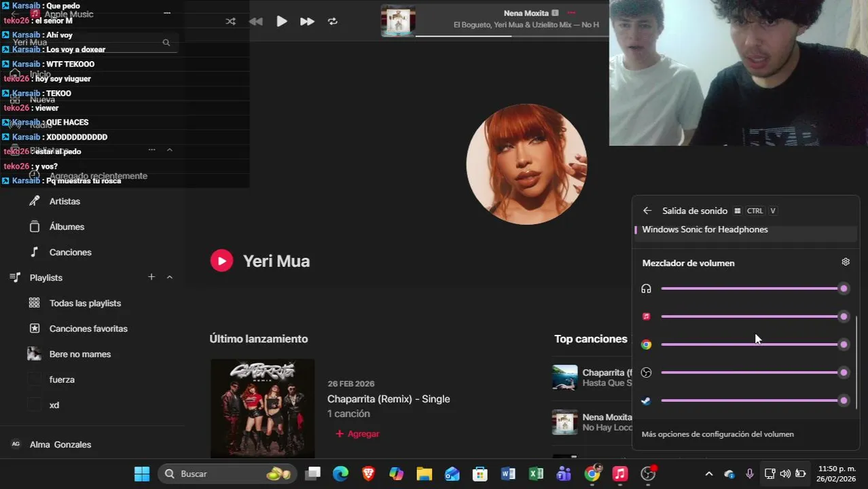This screenshot has width=868, height=489.
Task: Open the Top canciones section heading
Action: (591, 339)
